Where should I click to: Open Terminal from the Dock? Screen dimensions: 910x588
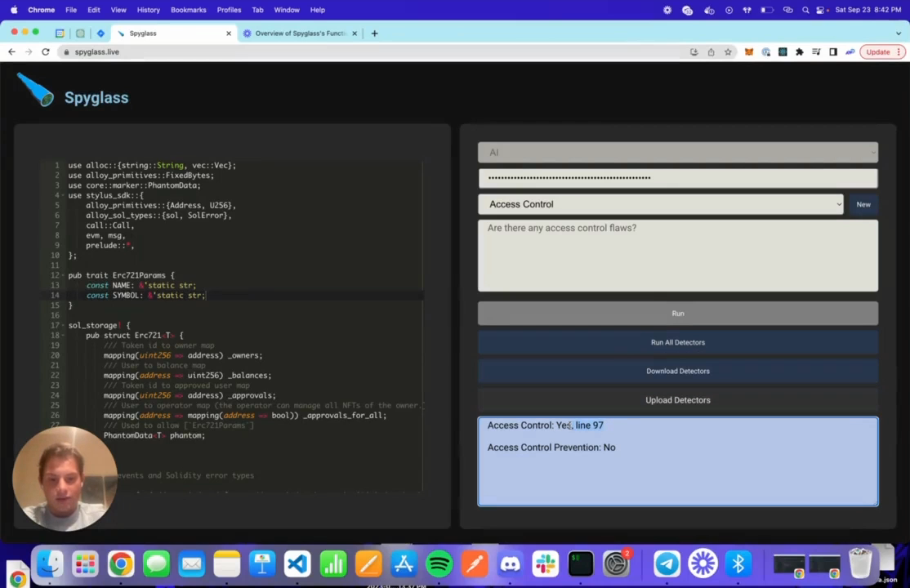point(581,563)
